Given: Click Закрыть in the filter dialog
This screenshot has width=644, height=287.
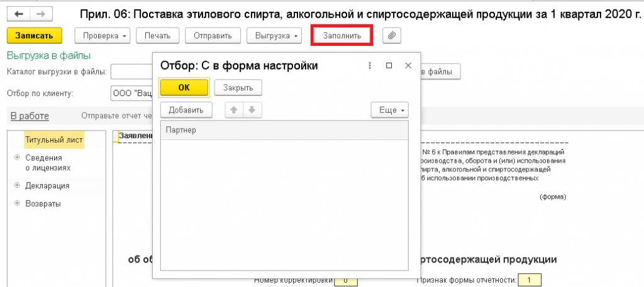Looking at the screenshot, I should pyautogui.click(x=238, y=87).
